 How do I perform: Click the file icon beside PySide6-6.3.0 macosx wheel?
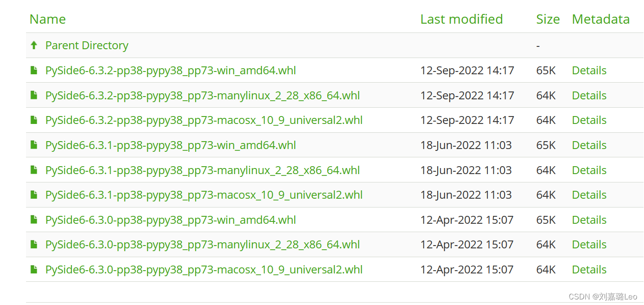(33, 269)
